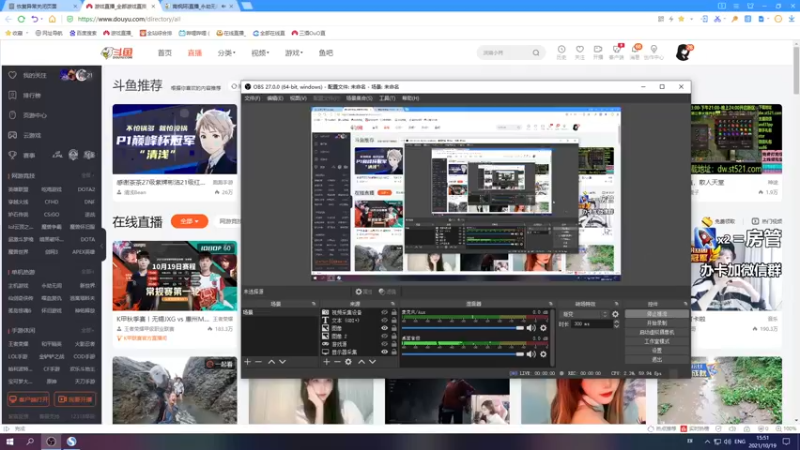
Task: Pop out the OBS scenes dock panel icon
Action: 314,304
